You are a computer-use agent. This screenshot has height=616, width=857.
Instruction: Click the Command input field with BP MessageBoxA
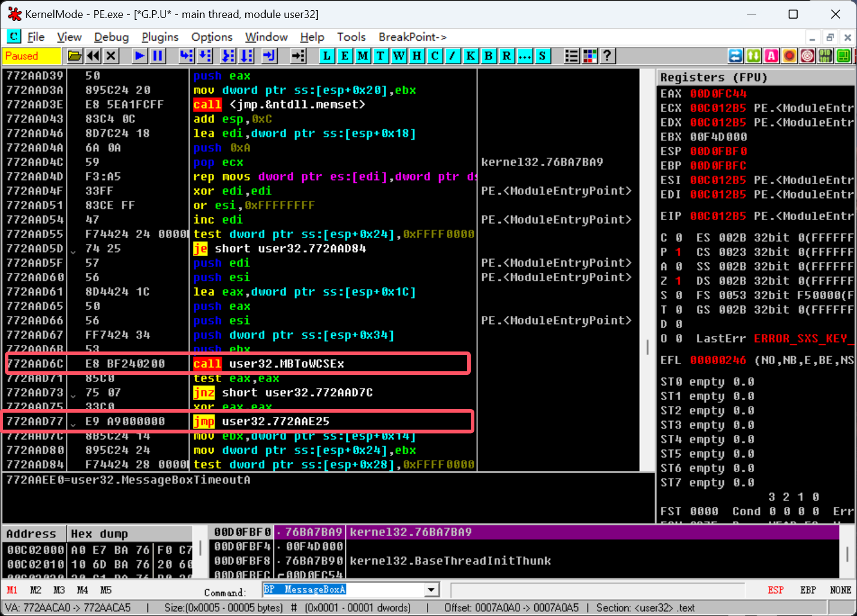pos(344,590)
